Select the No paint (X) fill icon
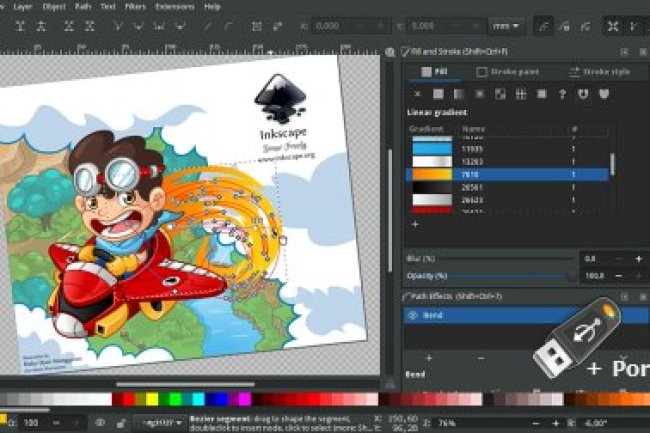Screen dimensions: 650x433 pyautogui.click(x=415, y=94)
